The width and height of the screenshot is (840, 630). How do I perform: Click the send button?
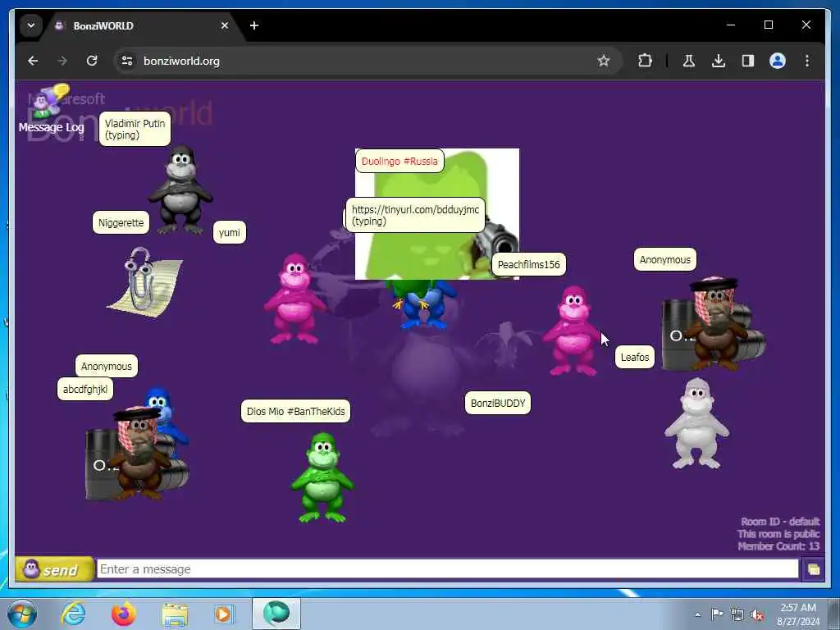pos(54,569)
